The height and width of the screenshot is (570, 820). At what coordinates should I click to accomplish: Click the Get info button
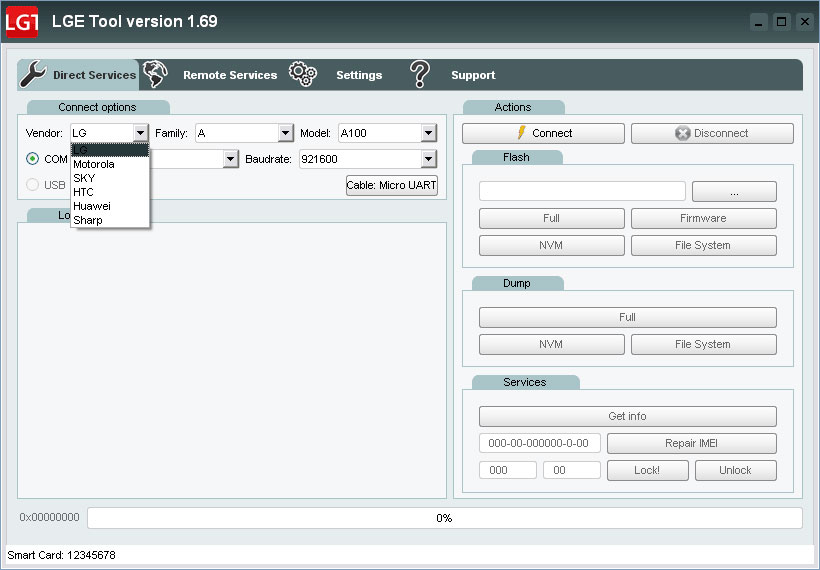(628, 416)
